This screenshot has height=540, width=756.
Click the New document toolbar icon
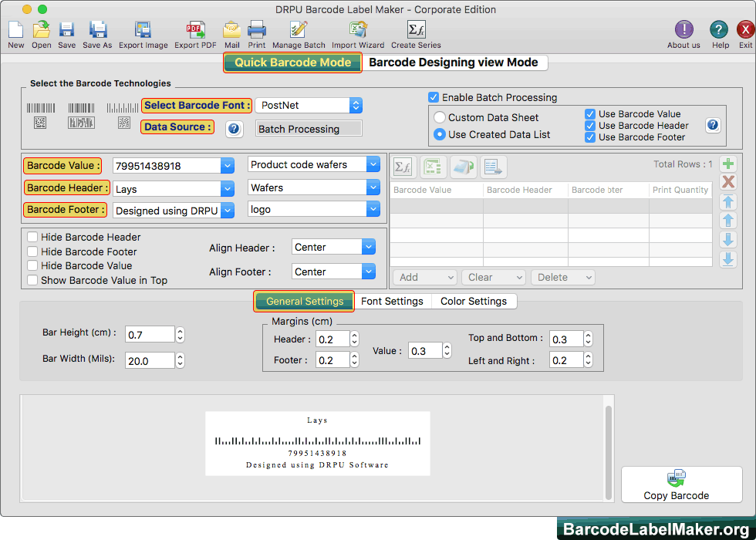[x=16, y=30]
